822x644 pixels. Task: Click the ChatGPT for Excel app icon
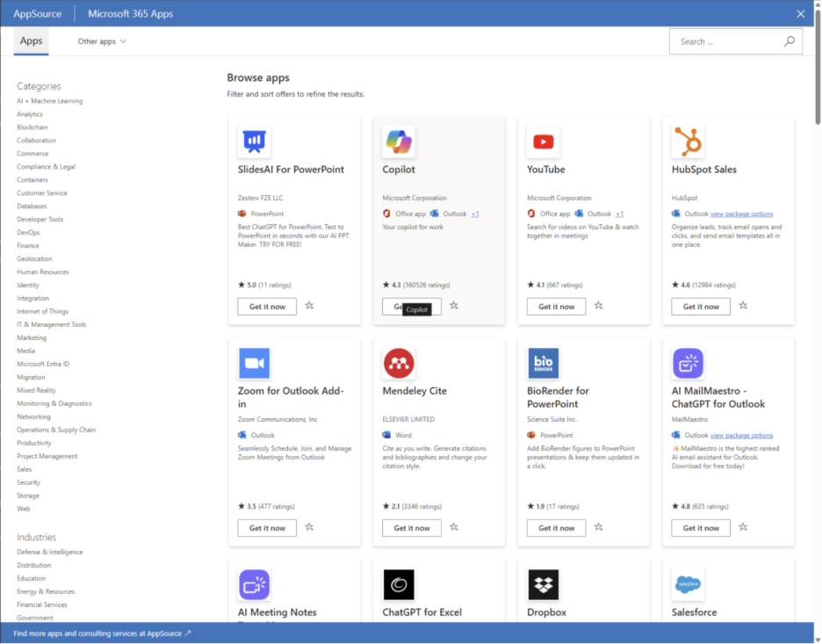click(x=399, y=584)
